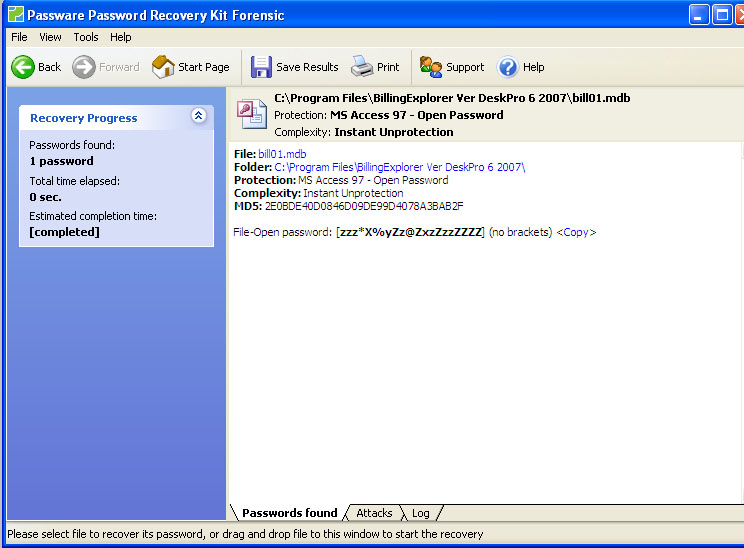Screen dimensions: 744x548
Task: Click the '0 sec.' elapsed time value
Action: coord(45,197)
